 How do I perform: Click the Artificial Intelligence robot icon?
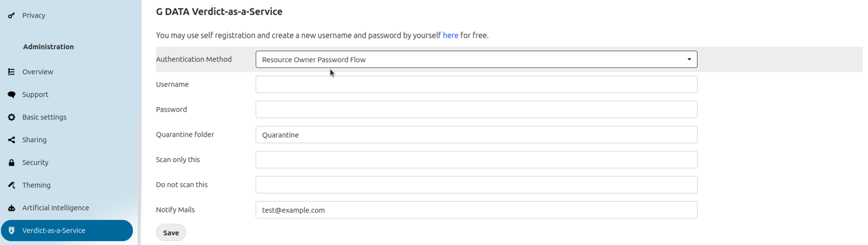pos(11,208)
